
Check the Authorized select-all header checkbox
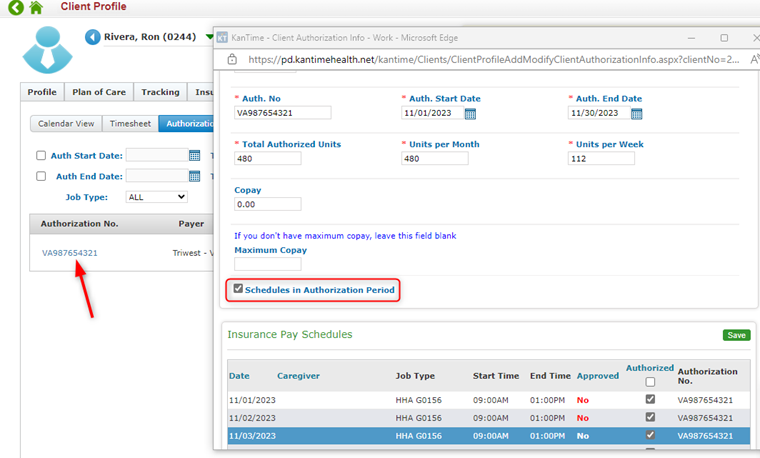(650, 381)
